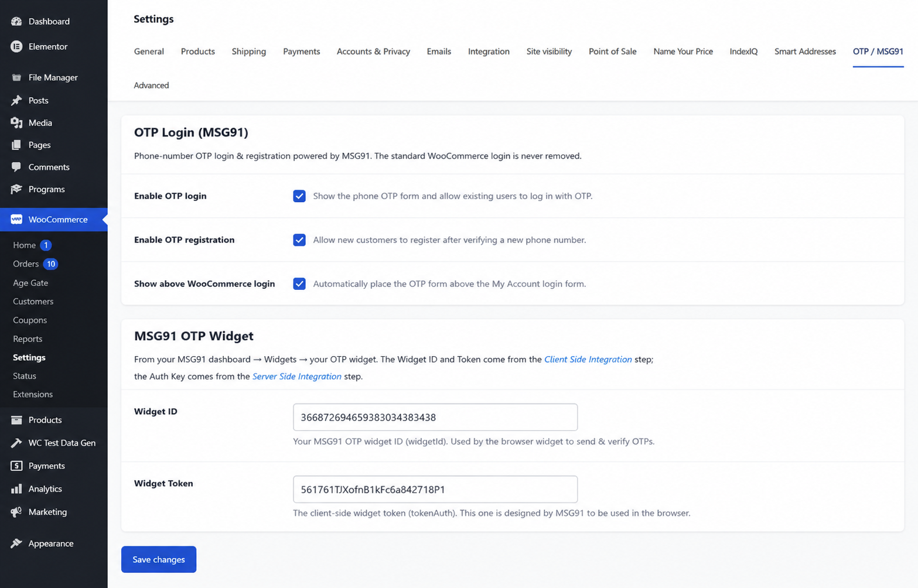
Task: Click the Orders count badge showing 10
Action: pyautogui.click(x=51, y=264)
